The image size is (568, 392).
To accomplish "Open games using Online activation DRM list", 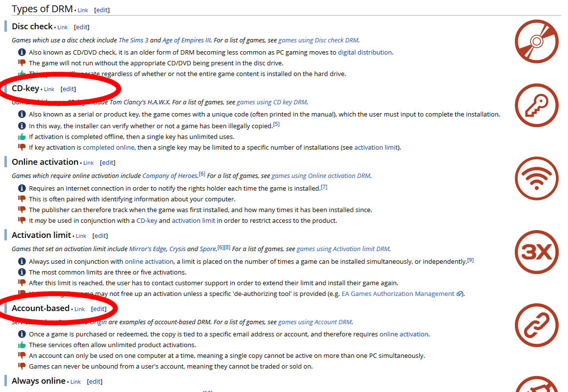I will coord(321,176).
